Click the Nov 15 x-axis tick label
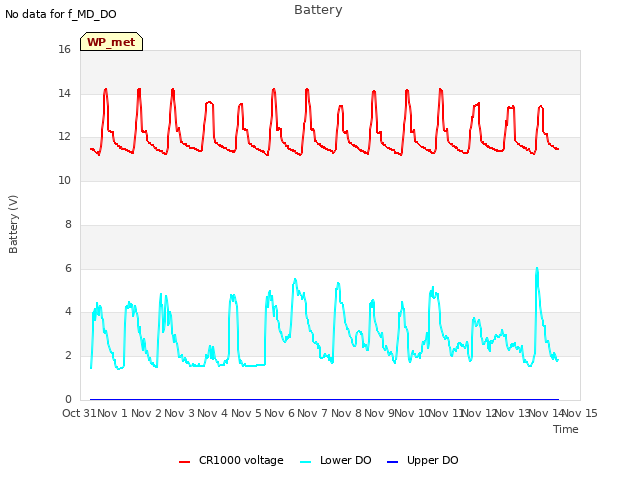640x480 pixels. [580, 413]
